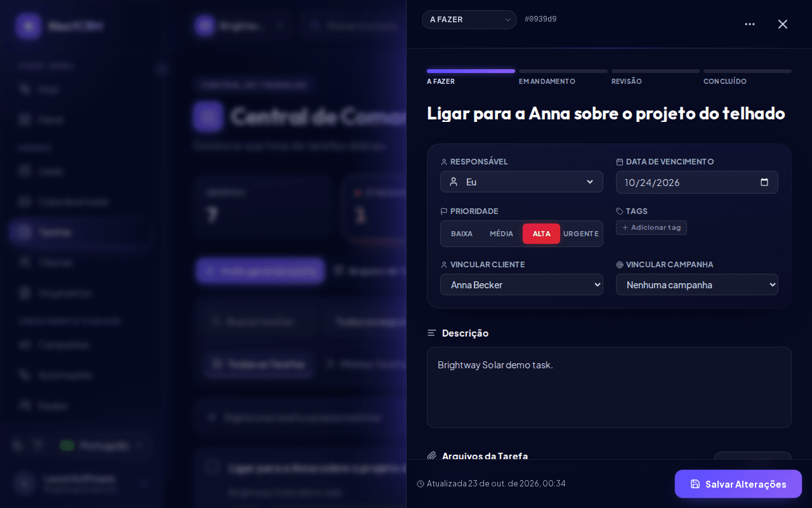Click the lines icon beside Descrição
Screen dimensions: 812x508
432,333
